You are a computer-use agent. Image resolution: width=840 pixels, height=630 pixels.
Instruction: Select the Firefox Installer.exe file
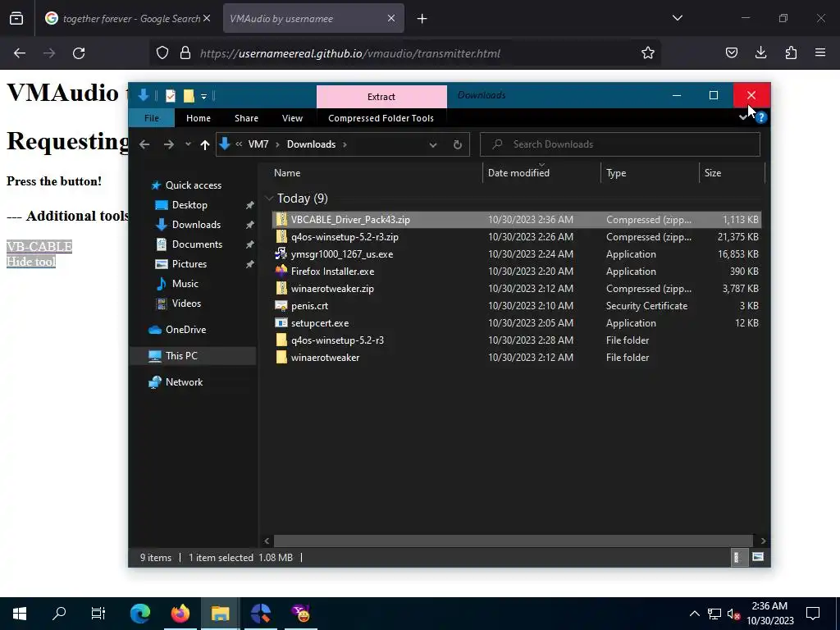pos(517,271)
